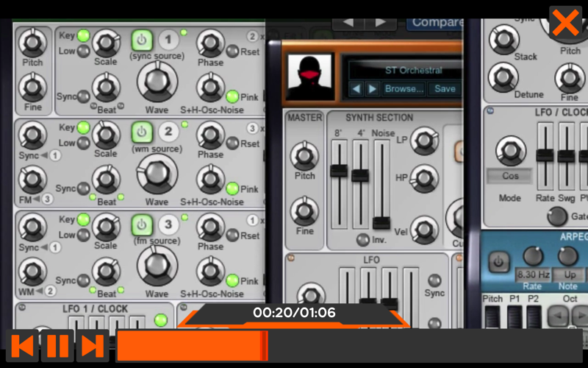Click the FM knob of oscillator 2
The width and height of the screenshot is (588, 368).
pyautogui.click(x=32, y=180)
